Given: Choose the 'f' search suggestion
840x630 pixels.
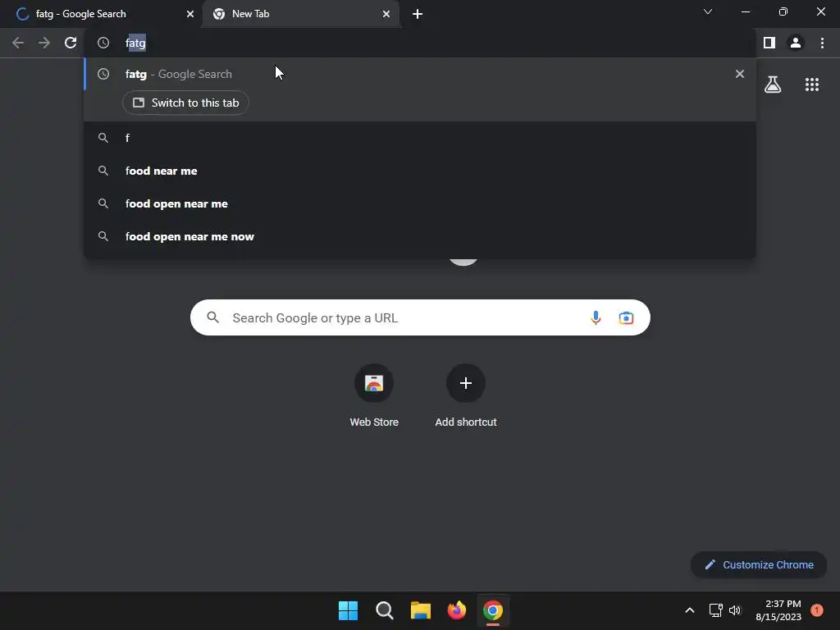Looking at the screenshot, I should 420,138.
